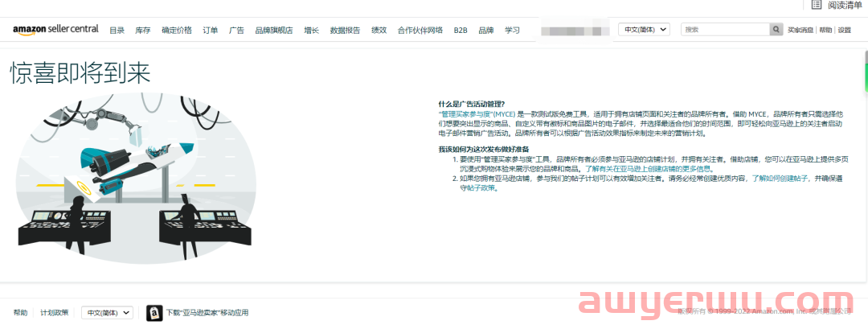This screenshot has height=329, width=868.
Task: Click the search magnifier icon
Action: (776, 29)
